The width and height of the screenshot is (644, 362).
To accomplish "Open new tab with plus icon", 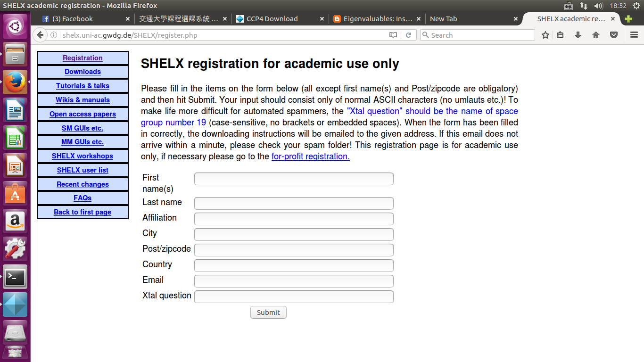I will pos(628,19).
